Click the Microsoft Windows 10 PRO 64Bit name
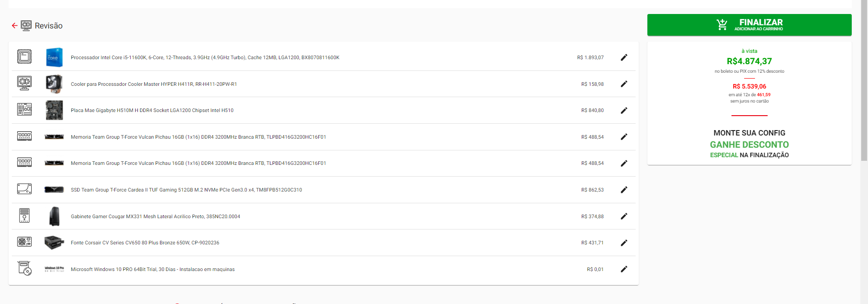The image size is (868, 304). (153, 270)
